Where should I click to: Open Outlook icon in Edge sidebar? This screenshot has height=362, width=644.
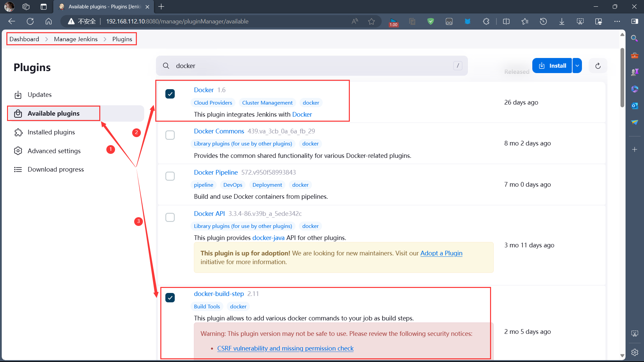[x=634, y=106]
